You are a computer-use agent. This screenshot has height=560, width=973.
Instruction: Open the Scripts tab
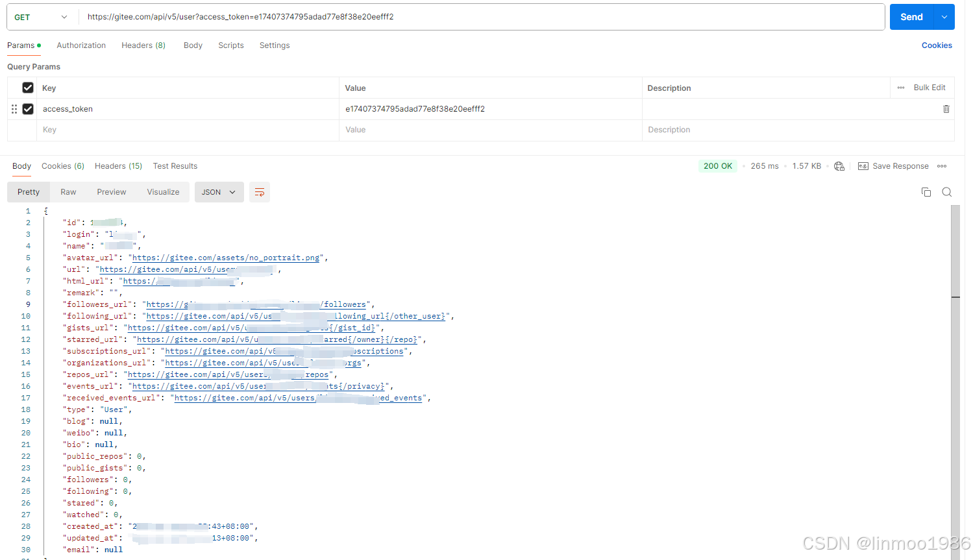(231, 45)
